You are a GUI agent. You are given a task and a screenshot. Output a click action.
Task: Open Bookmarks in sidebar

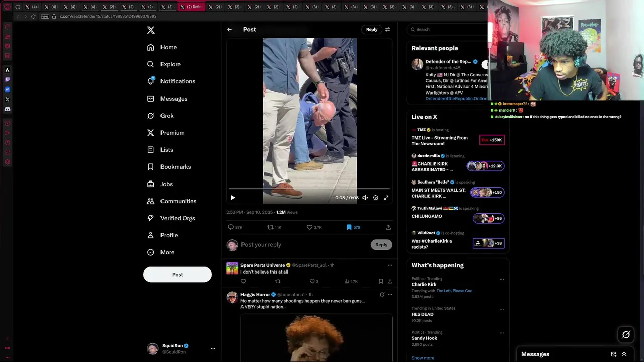click(x=169, y=167)
